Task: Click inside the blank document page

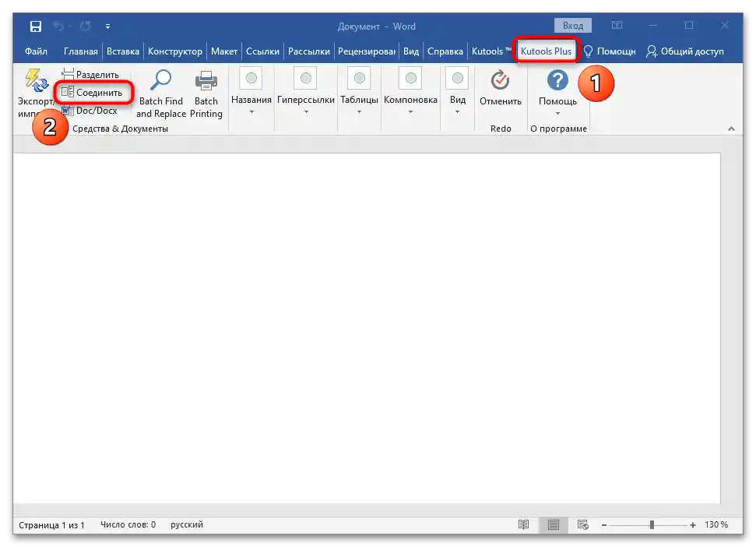Action: tap(367, 328)
